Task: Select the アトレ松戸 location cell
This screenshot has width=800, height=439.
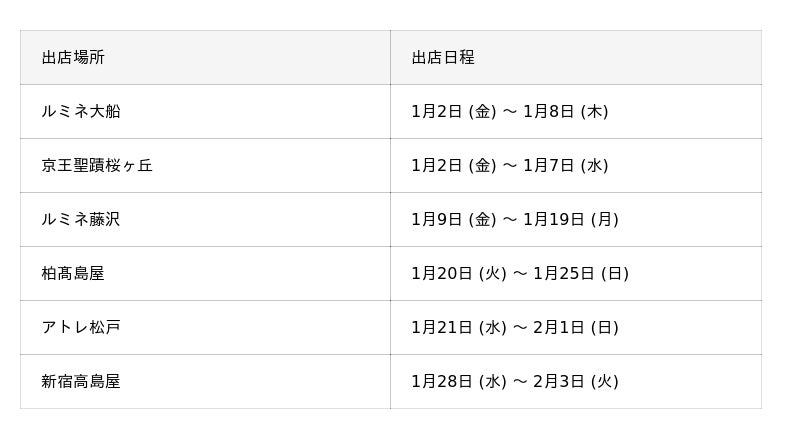Action: [x=81, y=327]
